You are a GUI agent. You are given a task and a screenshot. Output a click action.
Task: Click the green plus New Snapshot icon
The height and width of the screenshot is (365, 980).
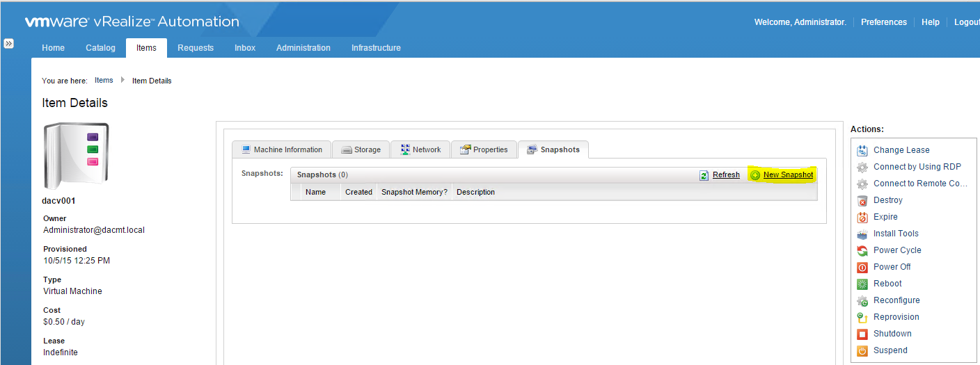pyautogui.click(x=755, y=175)
